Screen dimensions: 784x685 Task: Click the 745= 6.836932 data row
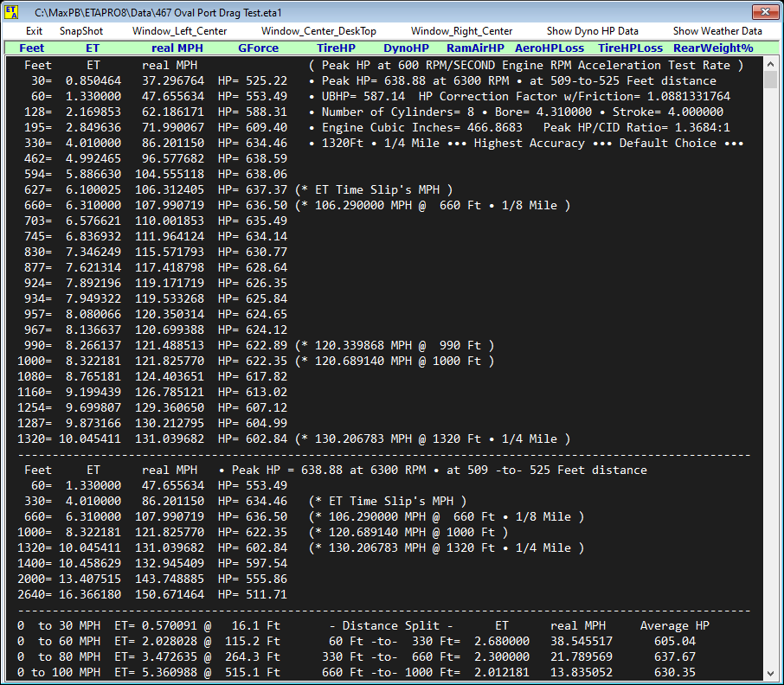pyautogui.click(x=156, y=236)
